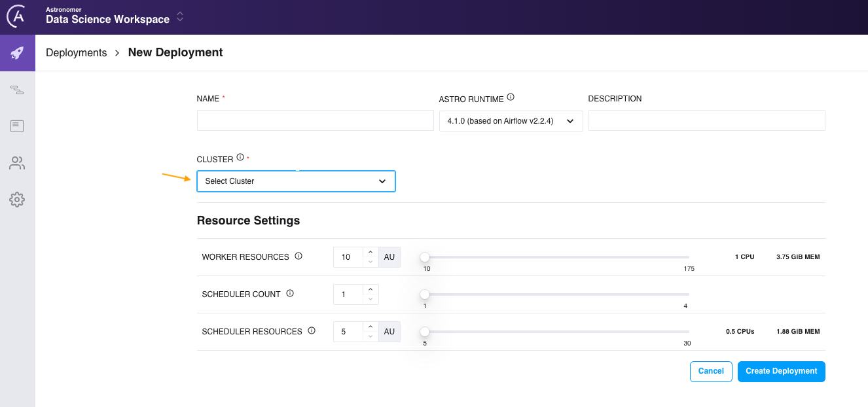Screen dimensions: 868x407
Task: Expand the workspace switcher chevron
Action: point(180,17)
